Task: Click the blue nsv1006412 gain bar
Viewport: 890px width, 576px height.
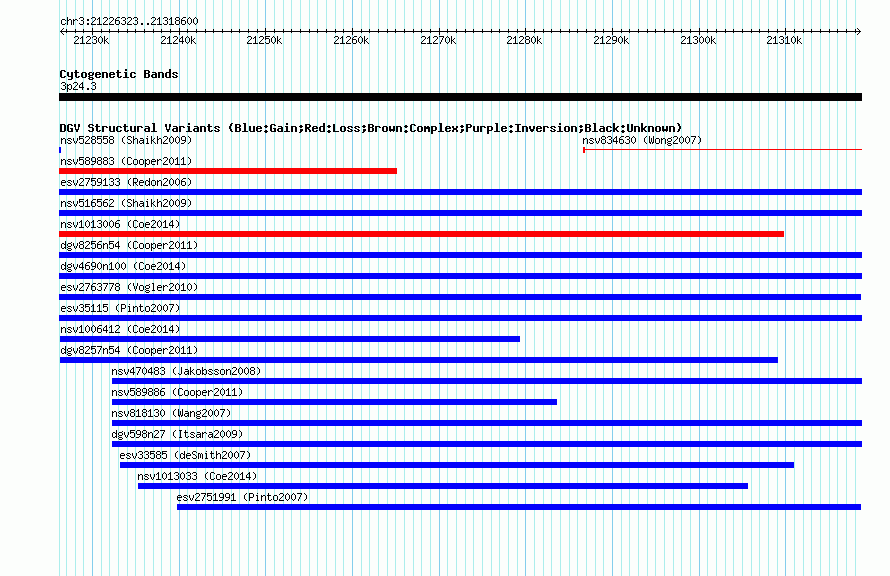Action: click(x=289, y=339)
